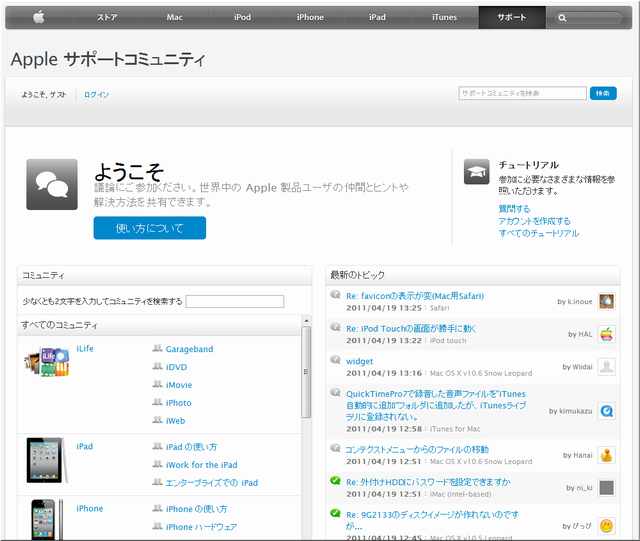Open the アカウントを作成する link

pyautogui.click(x=534, y=221)
